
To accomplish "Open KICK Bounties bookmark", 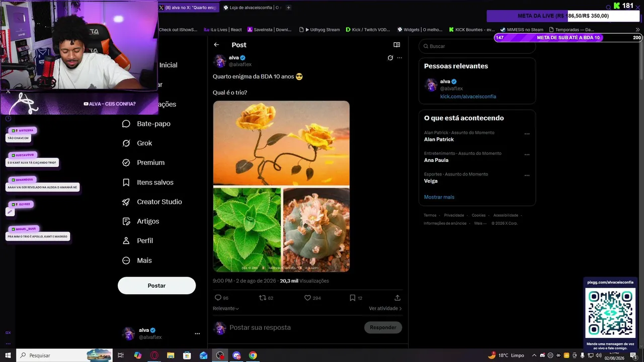I will tap(472, 30).
